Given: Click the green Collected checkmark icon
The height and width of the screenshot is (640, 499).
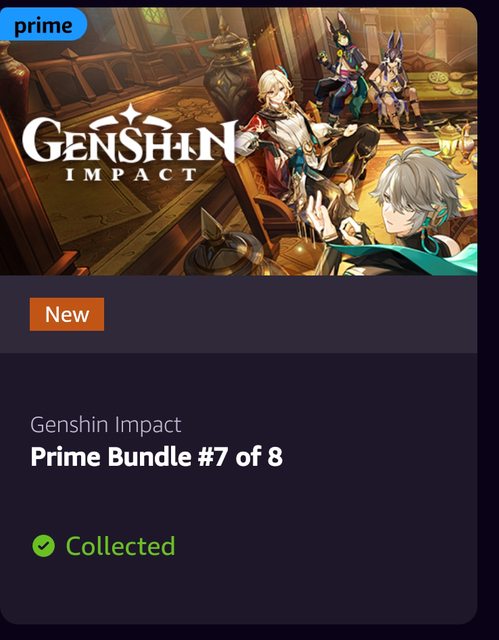Looking at the screenshot, I should (x=44, y=546).
